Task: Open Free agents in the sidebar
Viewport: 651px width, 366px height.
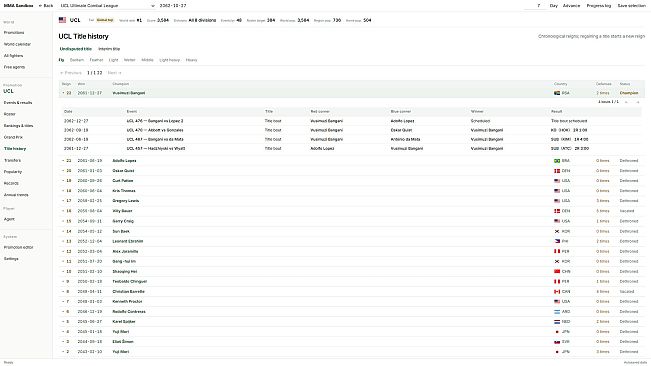Action: [x=14, y=67]
